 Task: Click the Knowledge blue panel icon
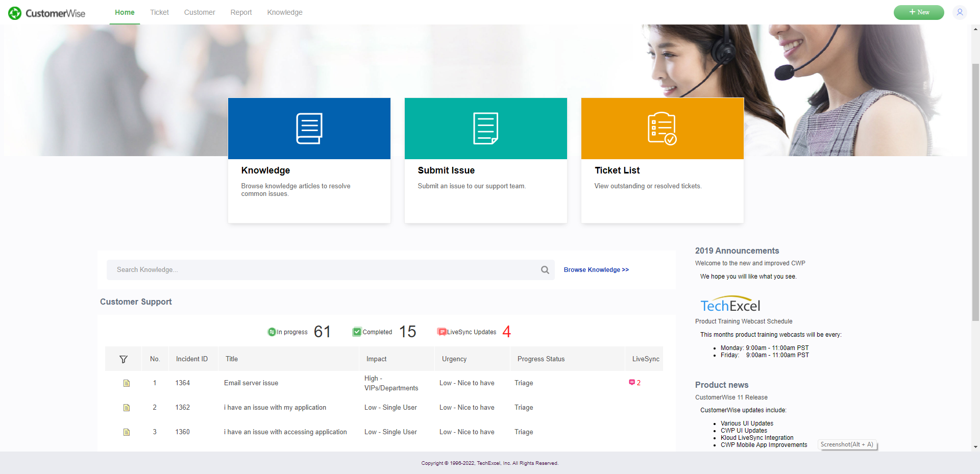pyautogui.click(x=309, y=128)
